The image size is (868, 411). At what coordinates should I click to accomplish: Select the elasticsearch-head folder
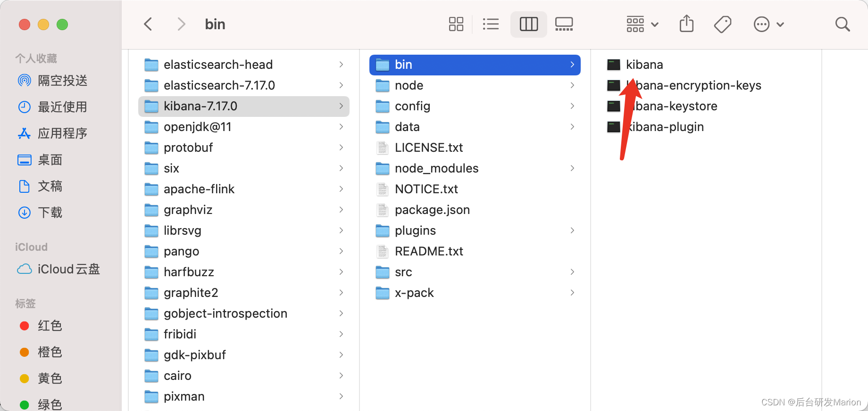coord(244,65)
